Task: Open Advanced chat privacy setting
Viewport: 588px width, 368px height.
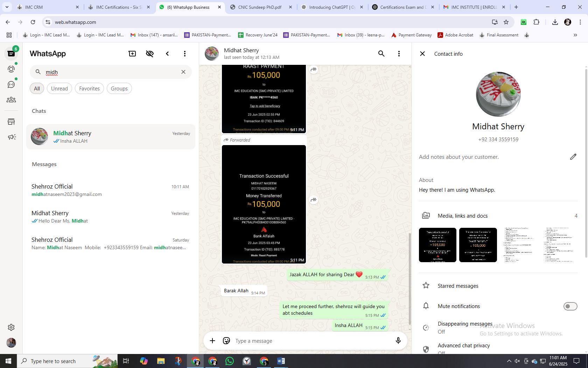Action: [x=498, y=348]
